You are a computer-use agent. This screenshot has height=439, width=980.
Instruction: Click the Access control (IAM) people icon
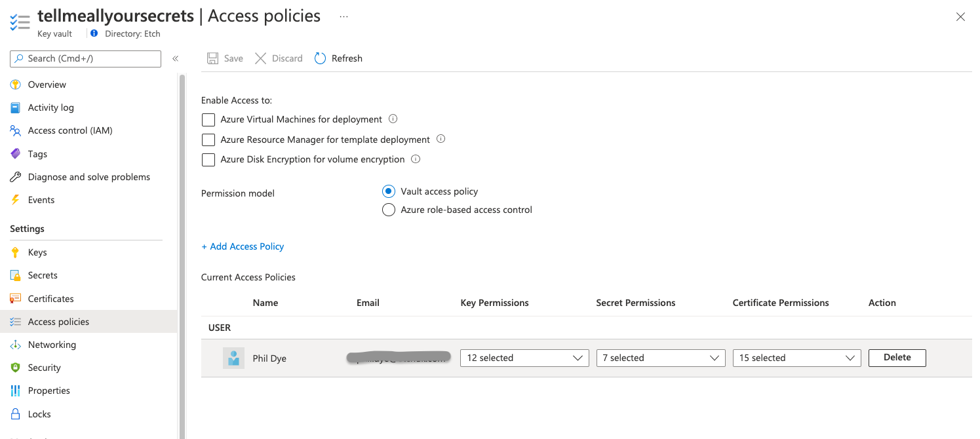[x=16, y=130]
